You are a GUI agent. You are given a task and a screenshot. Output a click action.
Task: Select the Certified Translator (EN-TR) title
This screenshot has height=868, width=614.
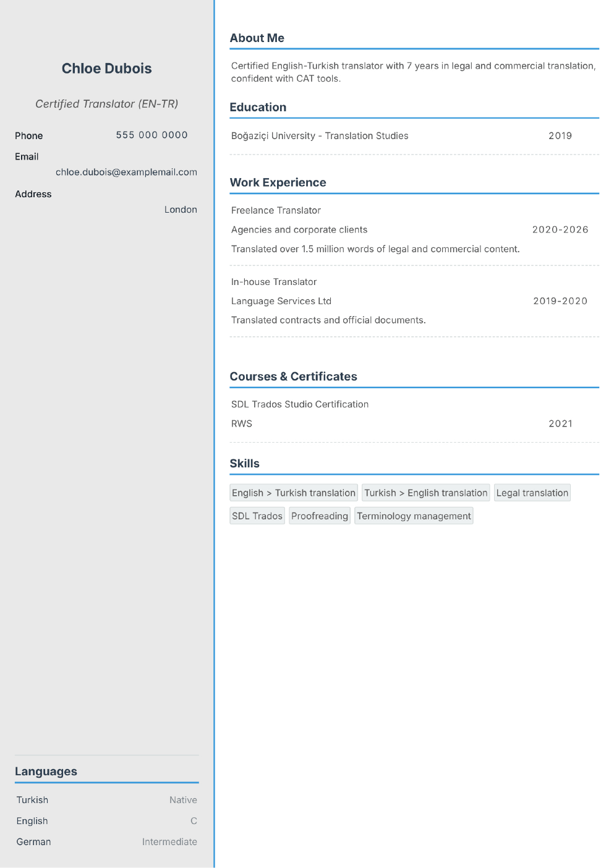(106, 104)
